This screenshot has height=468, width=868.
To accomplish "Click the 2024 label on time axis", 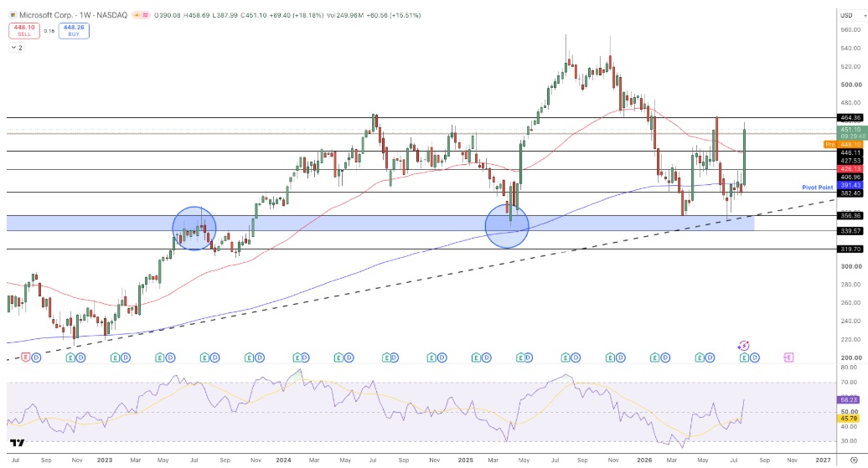I will pyautogui.click(x=283, y=460).
